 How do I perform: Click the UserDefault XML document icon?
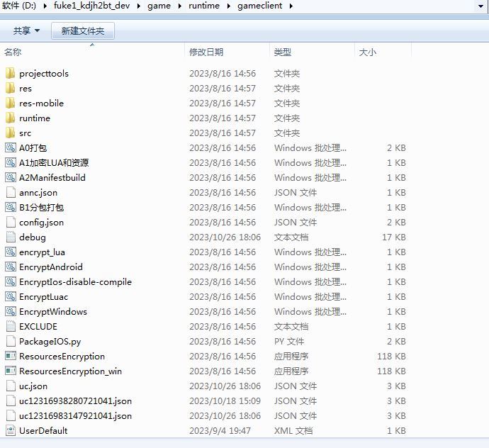click(x=10, y=430)
